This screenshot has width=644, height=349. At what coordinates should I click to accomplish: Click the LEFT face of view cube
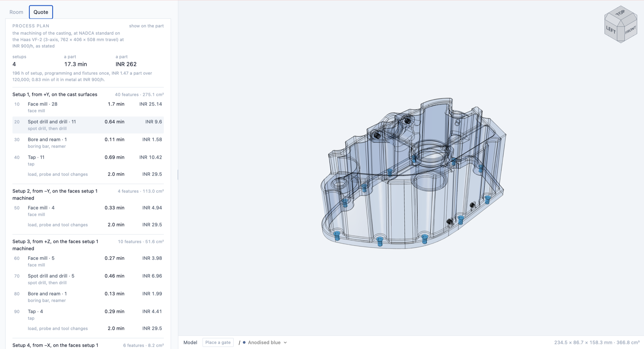click(611, 30)
